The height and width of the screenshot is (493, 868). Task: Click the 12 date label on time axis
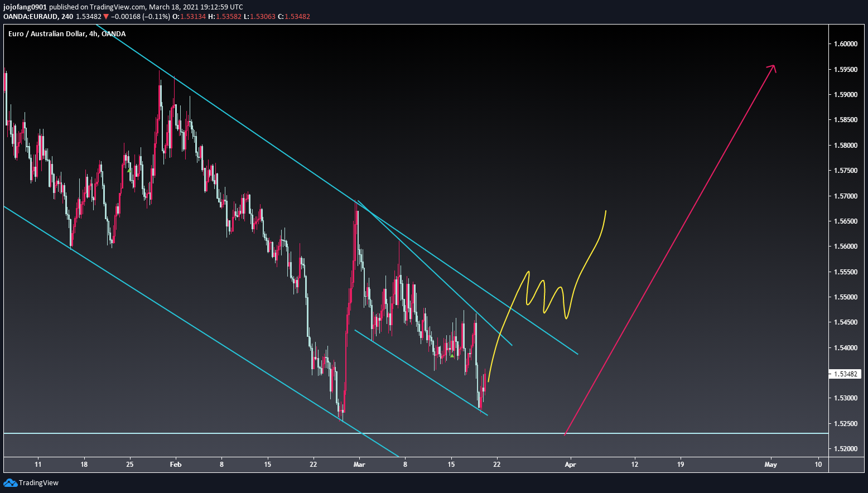click(635, 464)
